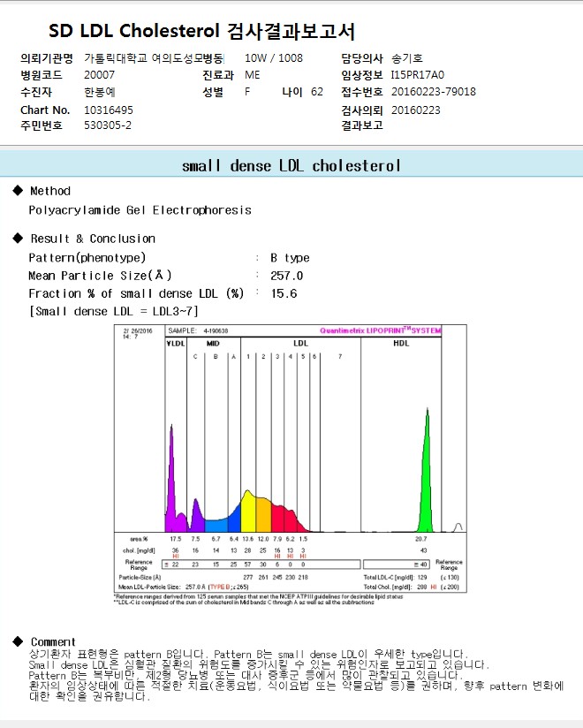Click the 'Total LDL-C [mg/dl]: 129' value
The height and width of the screenshot is (728, 583).
pos(395,578)
